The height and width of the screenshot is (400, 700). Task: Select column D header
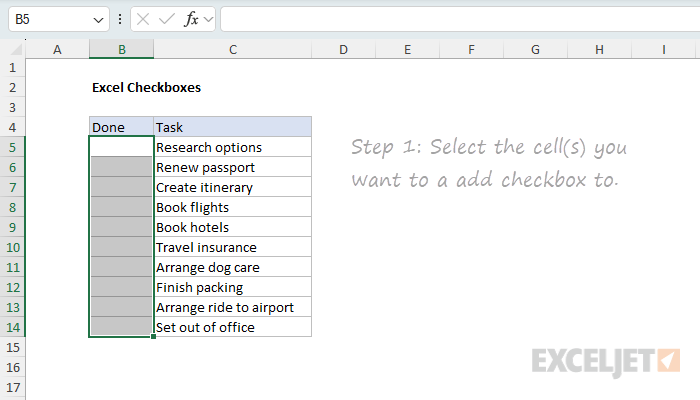(x=343, y=50)
